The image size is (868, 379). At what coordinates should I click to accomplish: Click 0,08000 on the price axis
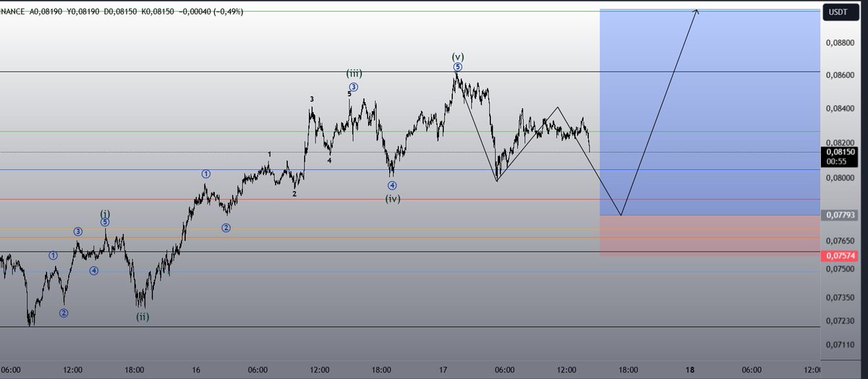pyautogui.click(x=840, y=178)
